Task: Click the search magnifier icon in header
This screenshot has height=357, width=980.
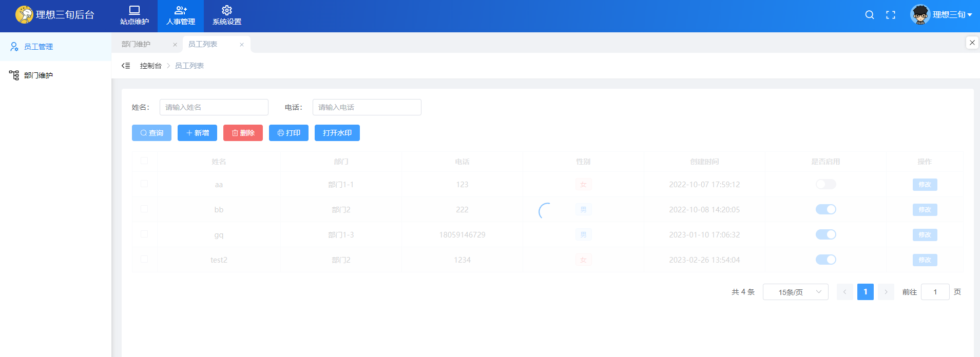Action: [869, 15]
